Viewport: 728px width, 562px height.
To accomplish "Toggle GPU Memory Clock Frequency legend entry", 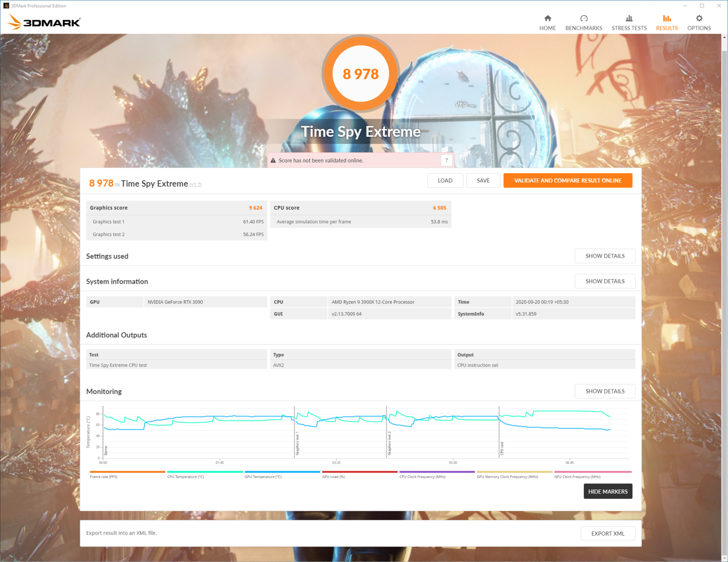I will 515,475.
